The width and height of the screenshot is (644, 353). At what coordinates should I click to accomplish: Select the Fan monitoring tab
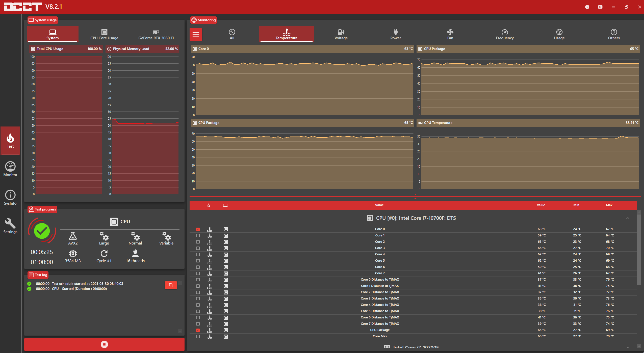point(450,34)
